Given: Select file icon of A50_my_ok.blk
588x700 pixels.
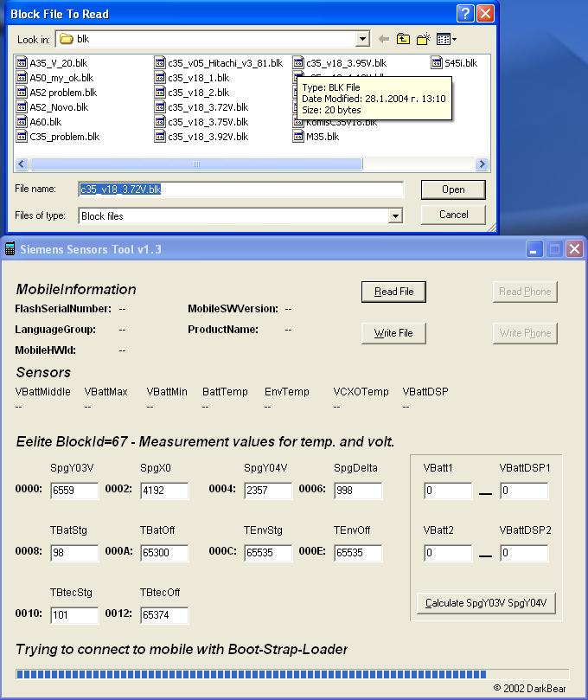Looking at the screenshot, I should [x=22, y=78].
